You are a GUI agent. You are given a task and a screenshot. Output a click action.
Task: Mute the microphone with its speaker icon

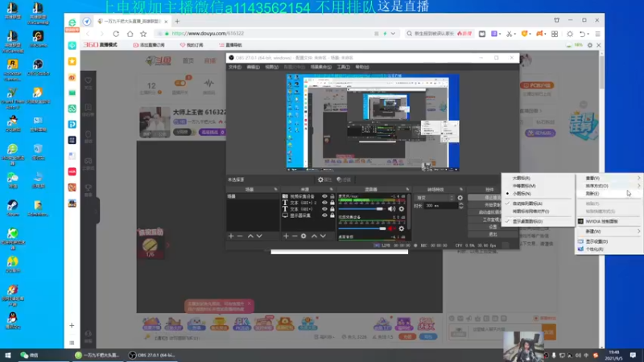tap(391, 209)
